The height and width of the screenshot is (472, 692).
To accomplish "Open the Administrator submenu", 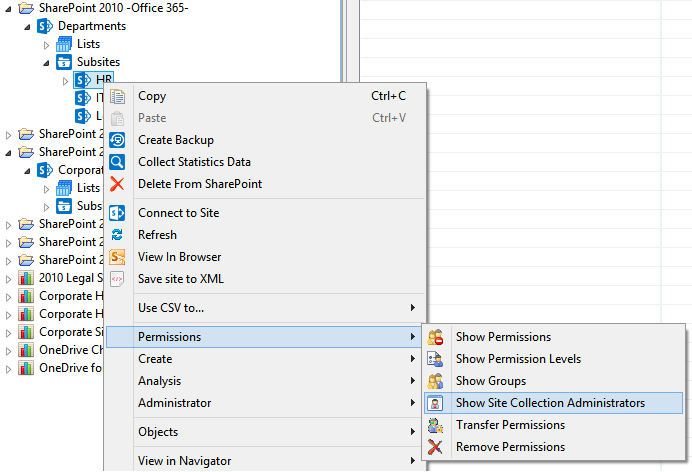I will [265, 403].
